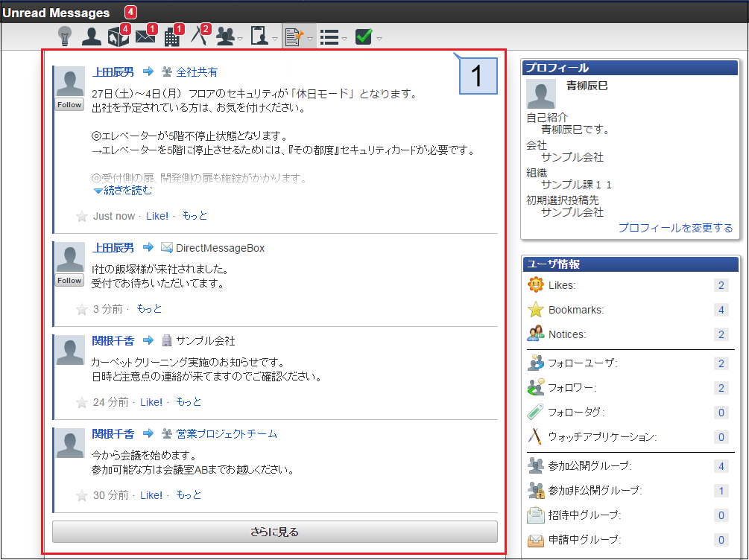The height and width of the screenshot is (560, 749).
Task: Click the company building toolbar icon
Action: [x=172, y=36]
